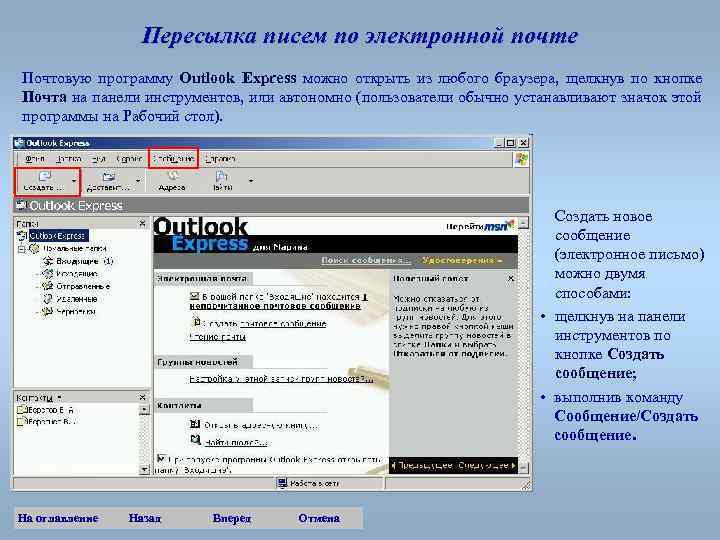Open the dropdown arrow next to Создать
This screenshot has height=540, width=720.
pyautogui.click(x=74, y=181)
